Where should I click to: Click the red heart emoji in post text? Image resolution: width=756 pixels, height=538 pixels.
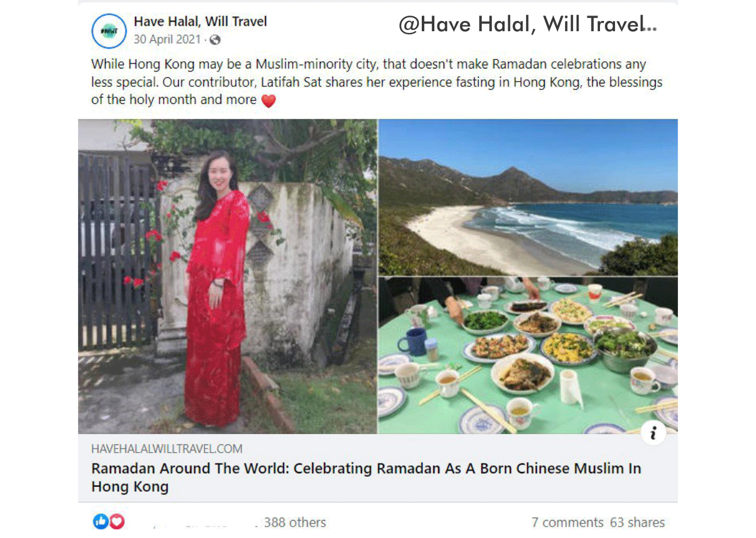(x=268, y=101)
